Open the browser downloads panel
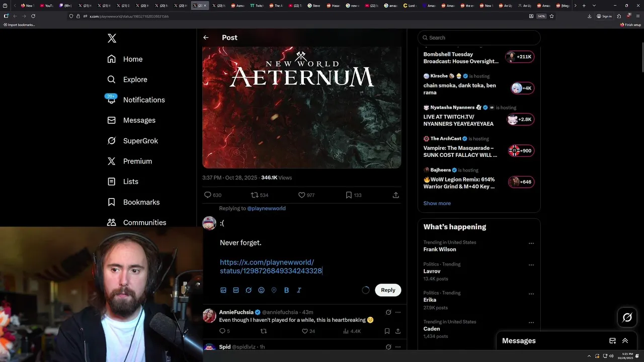Screen dimensions: 644x362 click(x=589, y=16)
